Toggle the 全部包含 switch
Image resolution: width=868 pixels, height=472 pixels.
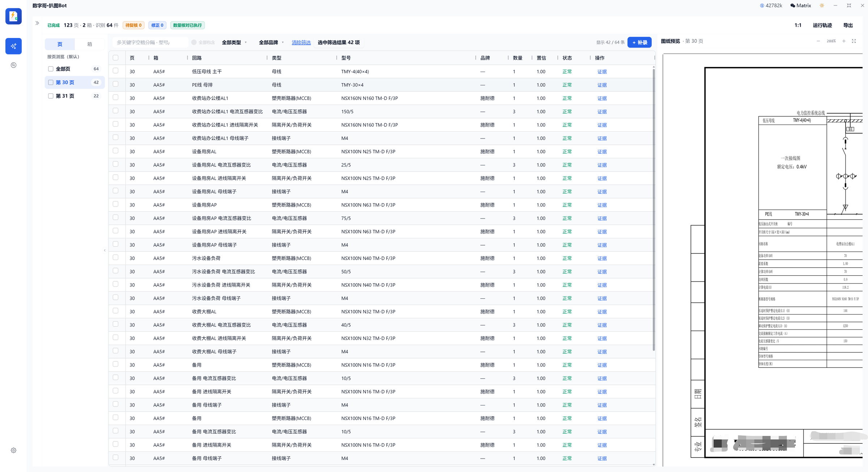coord(194,42)
